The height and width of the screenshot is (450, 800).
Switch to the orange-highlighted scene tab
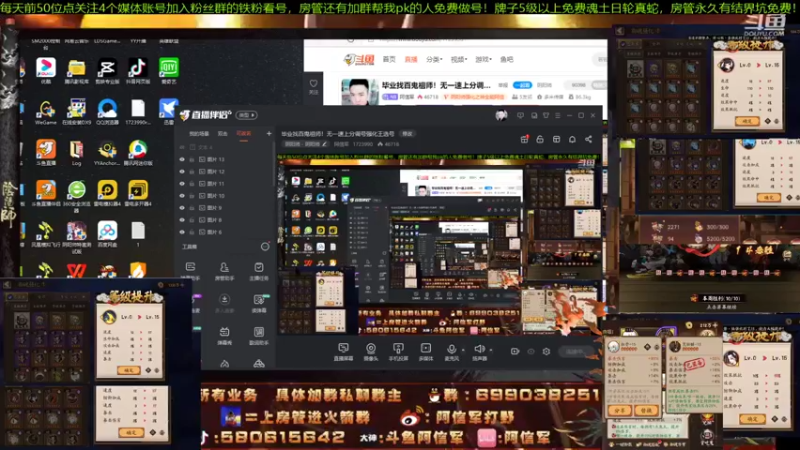coord(243,134)
